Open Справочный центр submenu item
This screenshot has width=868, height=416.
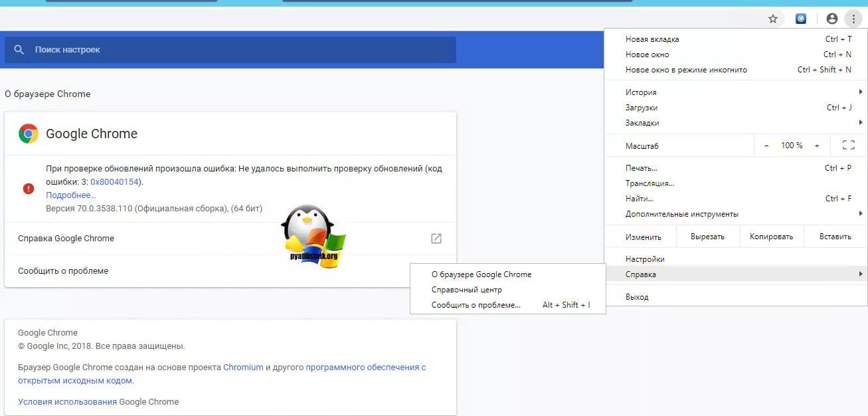pos(508,290)
